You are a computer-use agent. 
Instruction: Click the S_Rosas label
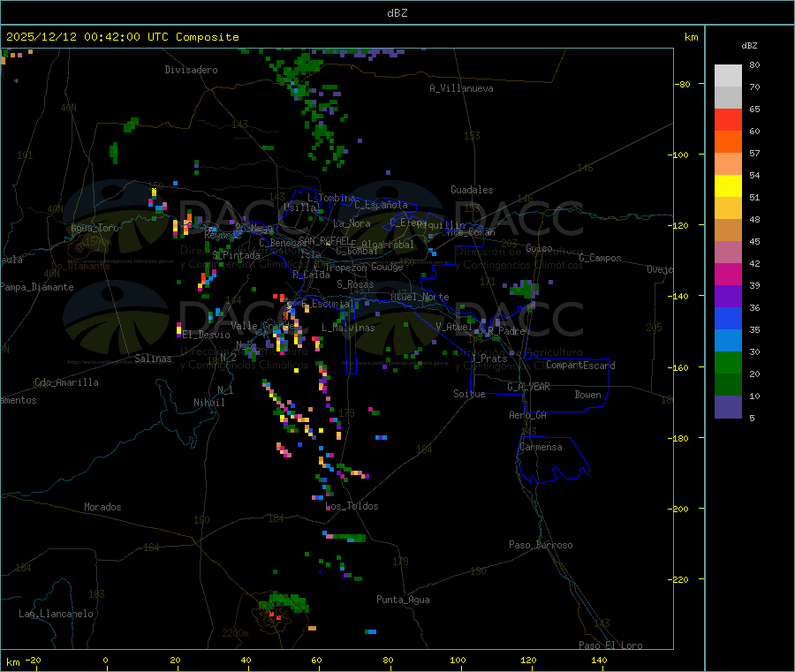pos(355,284)
